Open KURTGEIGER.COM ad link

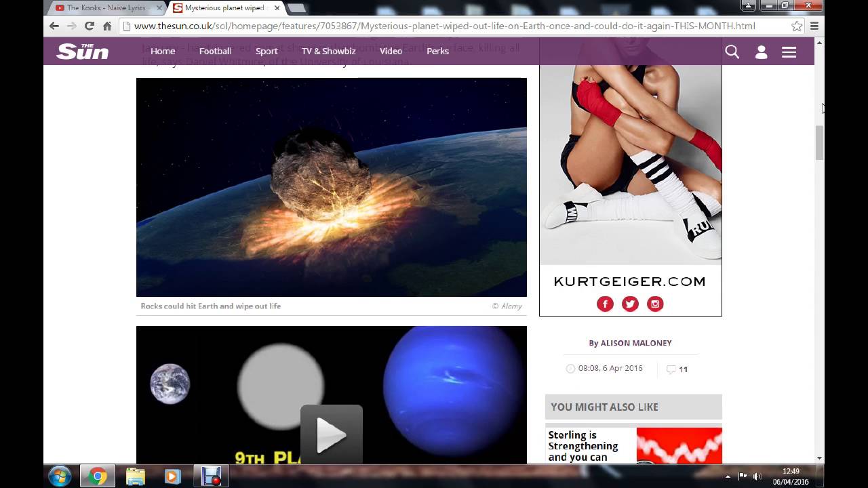click(x=630, y=281)
